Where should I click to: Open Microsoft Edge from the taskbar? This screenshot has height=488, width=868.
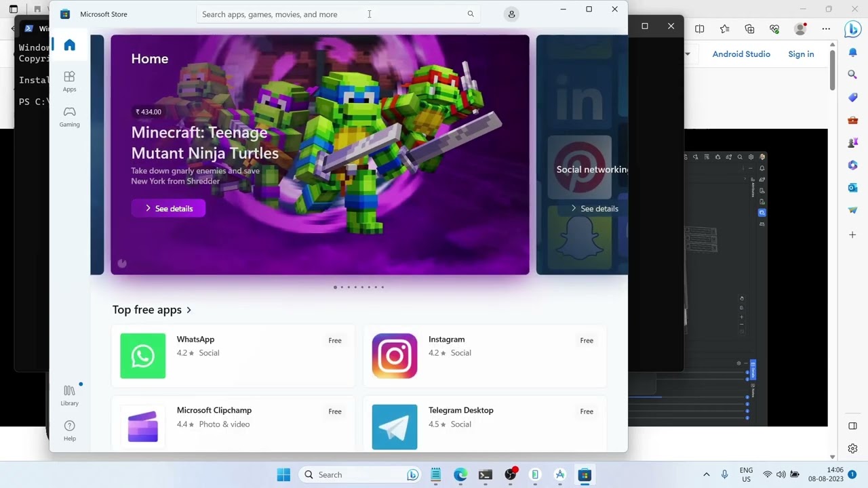460,474
